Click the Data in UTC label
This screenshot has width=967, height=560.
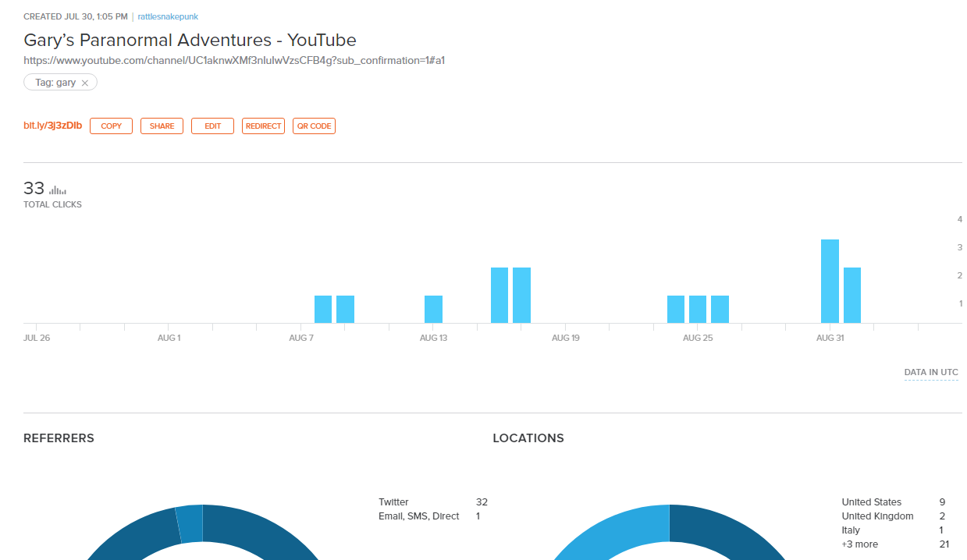click(x=931, y=373)
